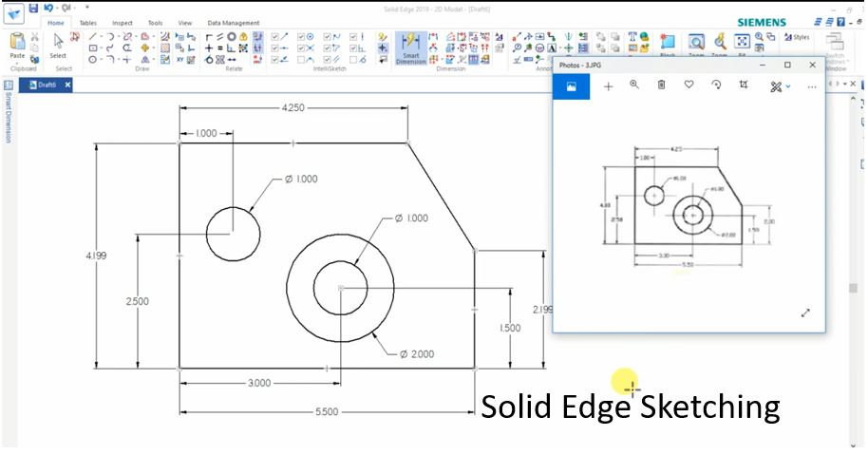Click the Styles button
The height and width of the screenshot is (474, 868).
coord(797,37)
